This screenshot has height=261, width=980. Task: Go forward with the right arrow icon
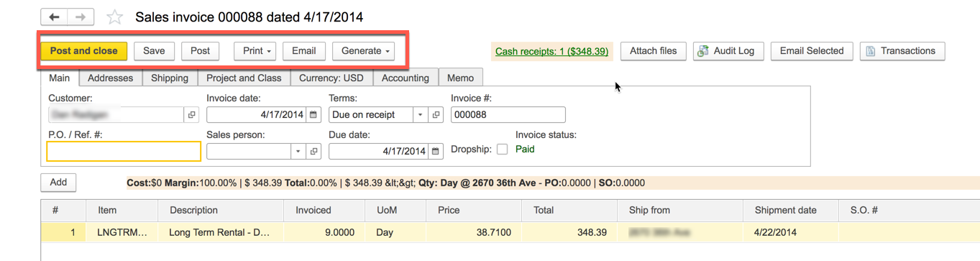81,17
